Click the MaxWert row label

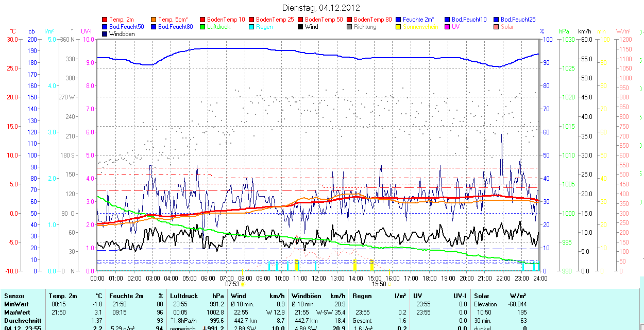(x=17, y=312)
